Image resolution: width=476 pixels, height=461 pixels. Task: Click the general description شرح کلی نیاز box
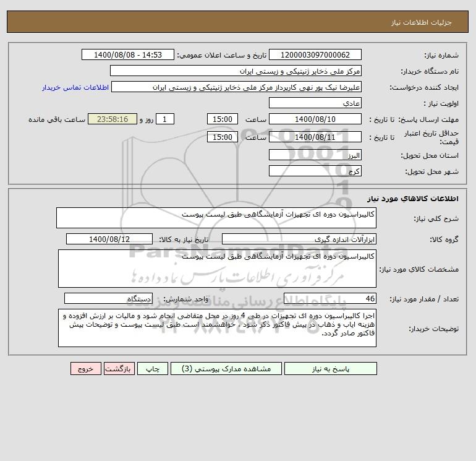point(216,218)
